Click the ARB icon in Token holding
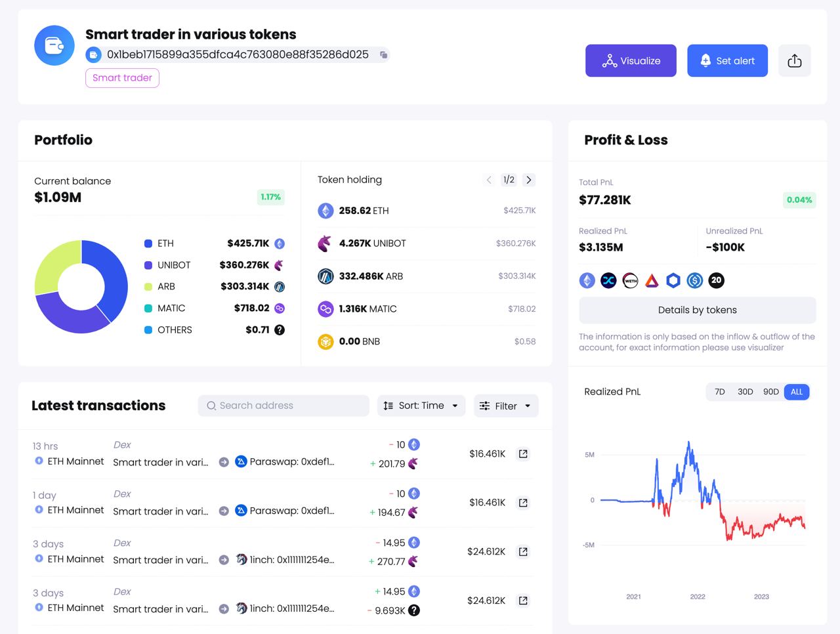This screenshot has width=840, height=634. point(325,276)
